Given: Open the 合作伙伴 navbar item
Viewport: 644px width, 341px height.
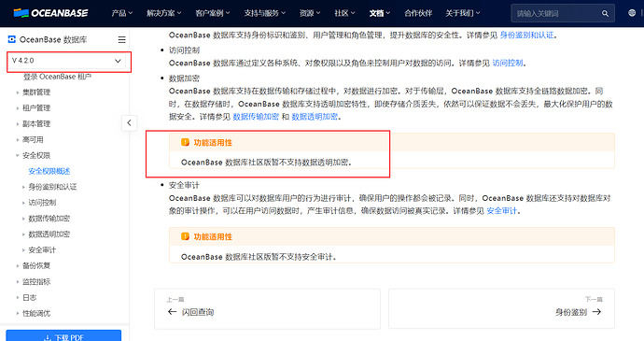Looking at the screenshot, I should [x=418, y=13].
